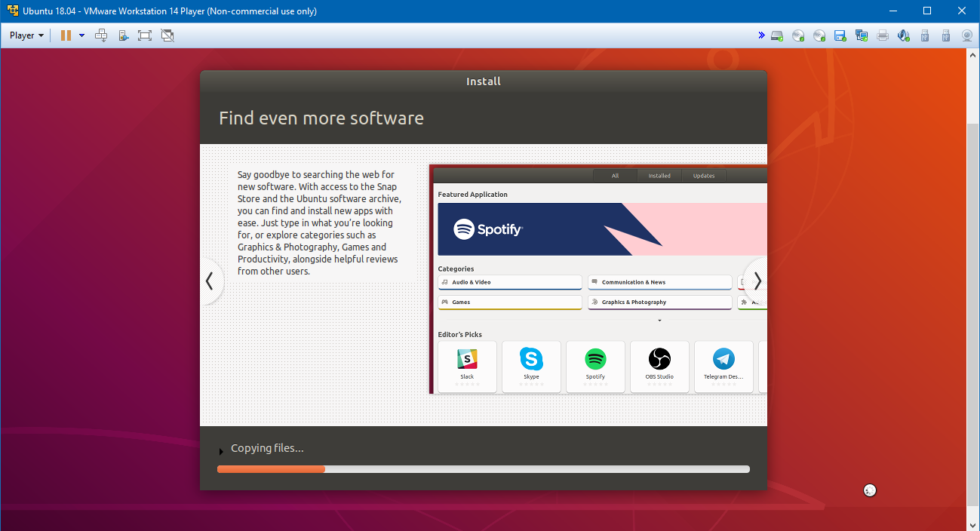Viewport: 980px width, 531px height.
Task: Click the Telegram Desktop app icon
Action: point(723,359)
